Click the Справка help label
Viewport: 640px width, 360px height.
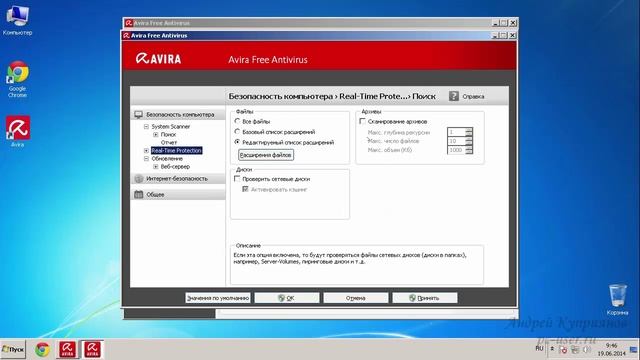[x=473, y=97]
